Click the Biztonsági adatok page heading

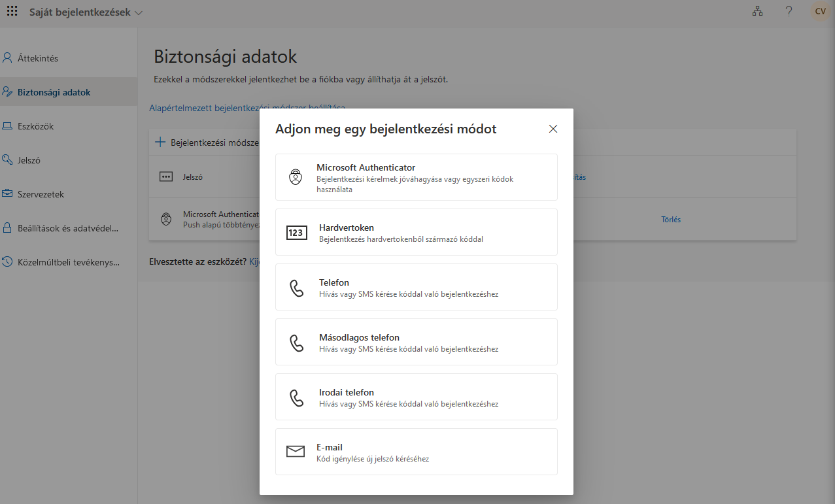[225, 56]
